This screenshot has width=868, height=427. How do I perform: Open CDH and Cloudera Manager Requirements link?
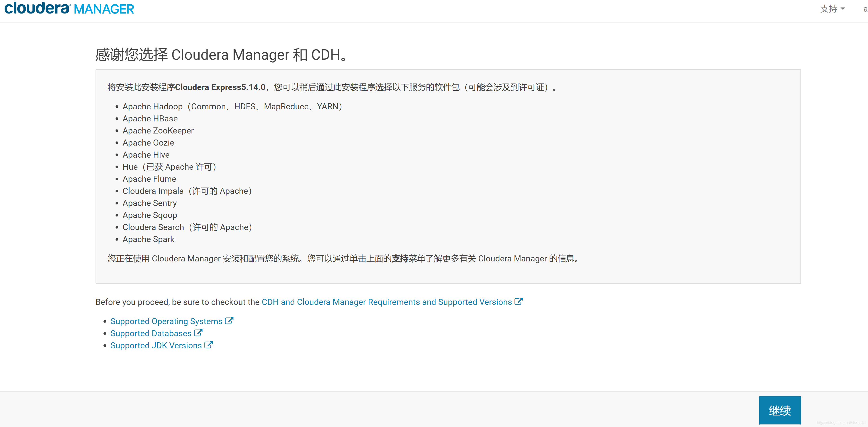pos(386,302)
